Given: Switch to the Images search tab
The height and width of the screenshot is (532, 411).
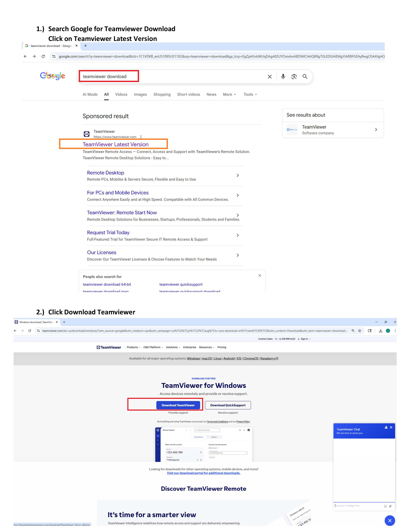Looking at the screenshot, I should coord(140,94).
